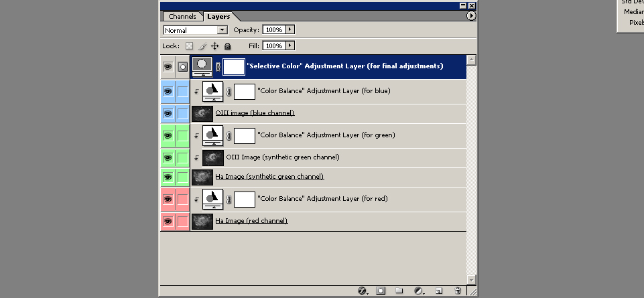
Task: Lock layer position with move icon
Action: (x=215, y=46)
